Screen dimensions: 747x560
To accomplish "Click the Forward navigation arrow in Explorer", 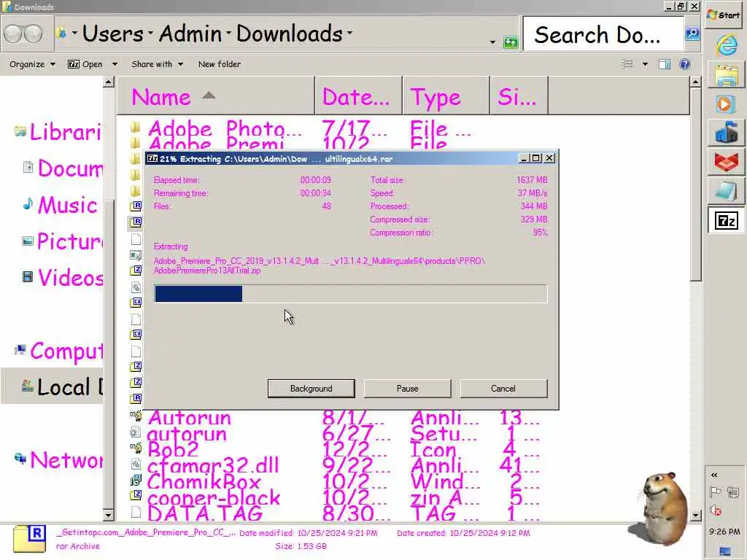I will pyautogui.click(x=33, y=34).
